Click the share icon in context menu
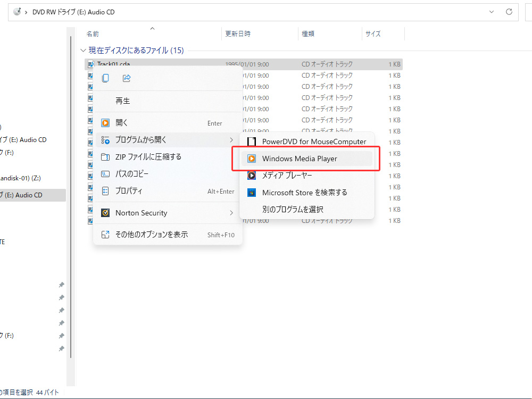Viewport: 532px width, 399px height. pyautogui.click(x=127, y=78)
